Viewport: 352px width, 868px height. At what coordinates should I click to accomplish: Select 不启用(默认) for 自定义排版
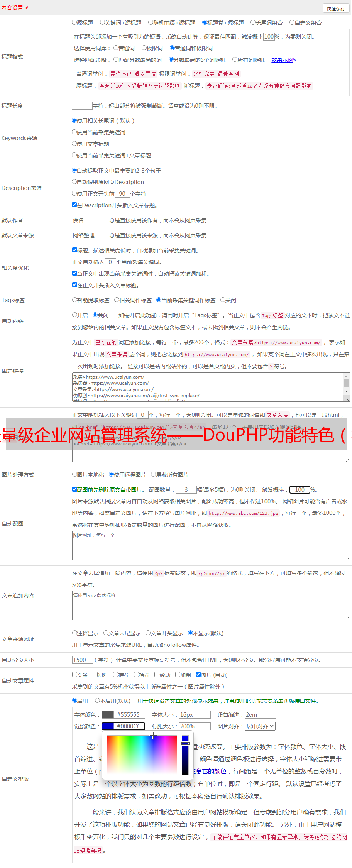click(98, 700)
